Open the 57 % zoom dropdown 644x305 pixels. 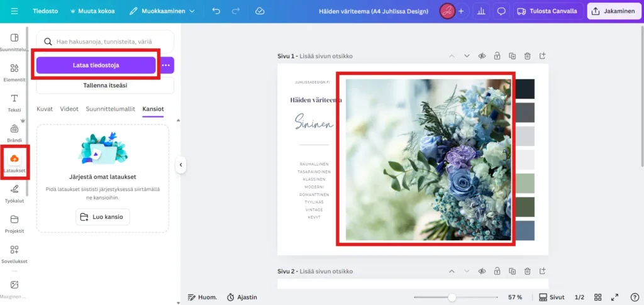coord(515,297)
